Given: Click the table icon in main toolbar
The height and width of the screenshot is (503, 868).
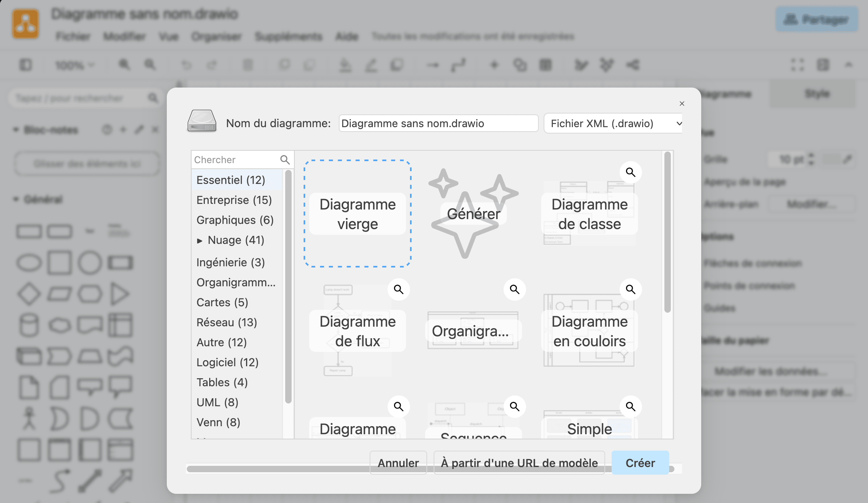Looking at the screenshot, I should [546, 65].
